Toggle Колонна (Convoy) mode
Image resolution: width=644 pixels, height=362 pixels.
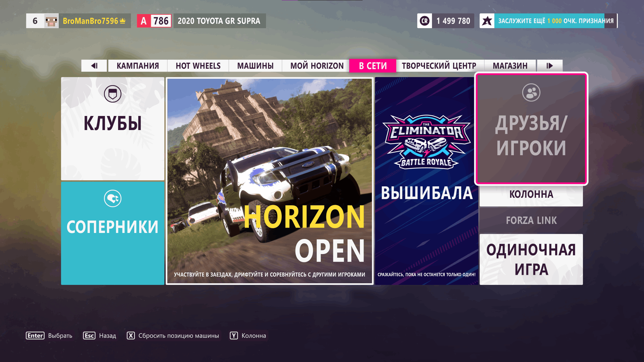tap(531, 195)
